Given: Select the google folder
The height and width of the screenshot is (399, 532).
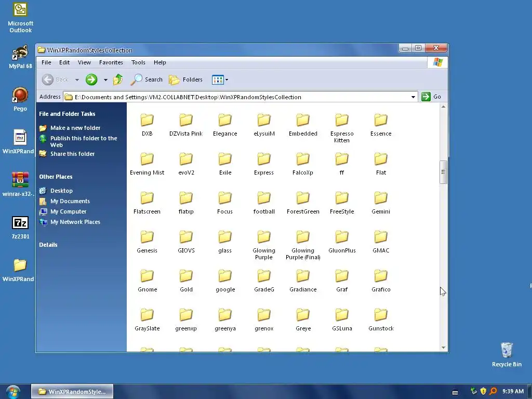Looking at the screenshot, I should click(225, 281).
